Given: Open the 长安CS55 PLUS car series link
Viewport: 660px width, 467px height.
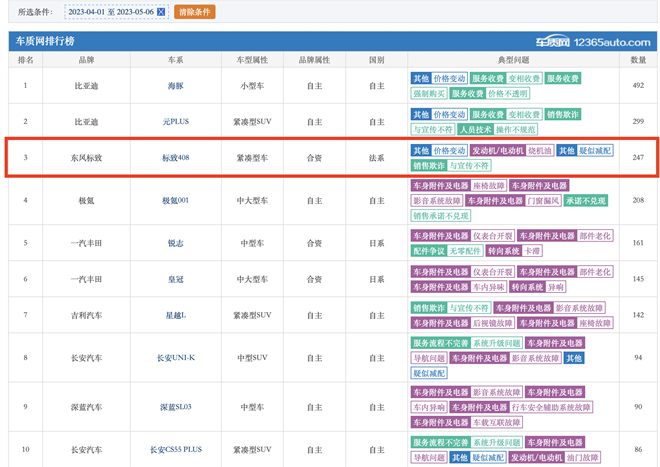Looking at the screenshot, I should (176, 450).
